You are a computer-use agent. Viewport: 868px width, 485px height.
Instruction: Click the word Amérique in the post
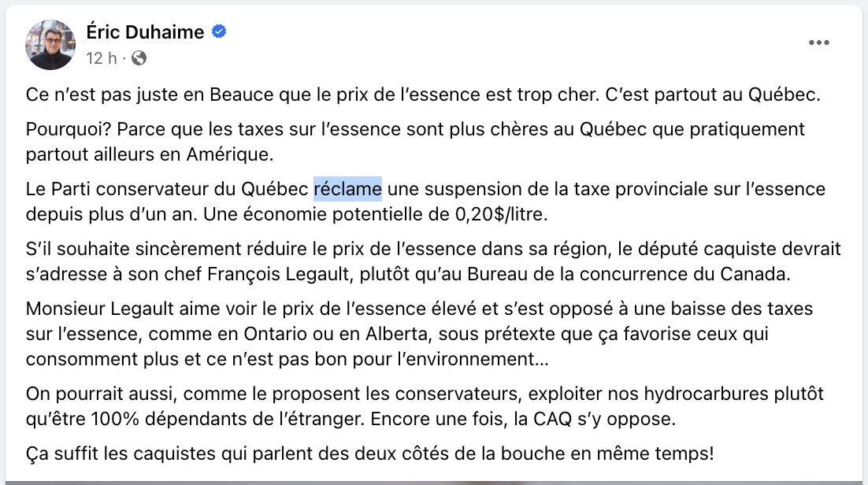point(230,154)
